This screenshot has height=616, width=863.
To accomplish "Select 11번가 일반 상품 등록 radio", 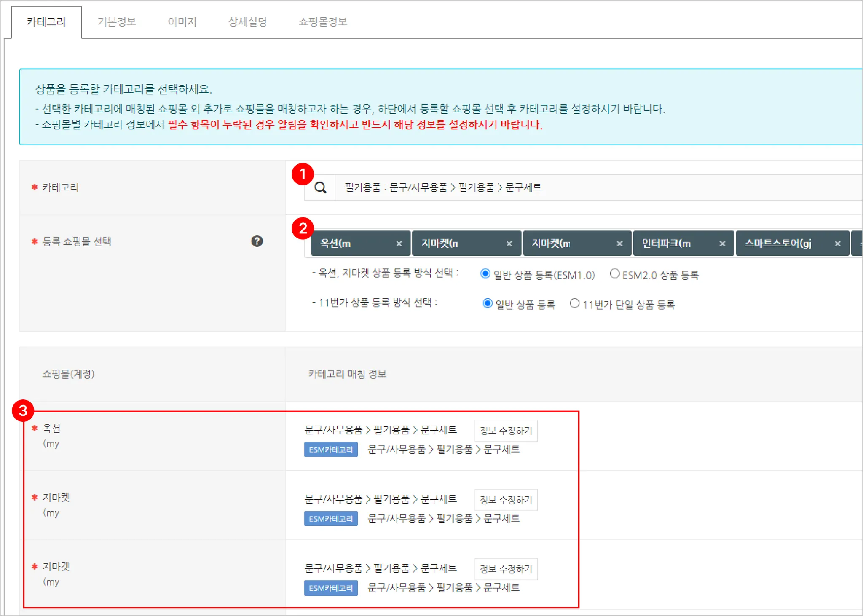I will (488, 303).
